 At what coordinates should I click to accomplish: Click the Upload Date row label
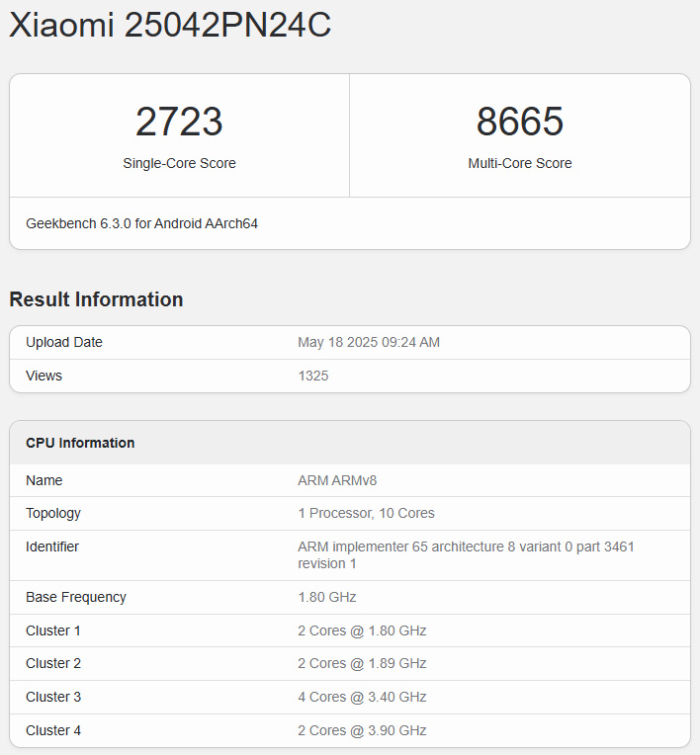pyautogui.click(x=64, y=342)
